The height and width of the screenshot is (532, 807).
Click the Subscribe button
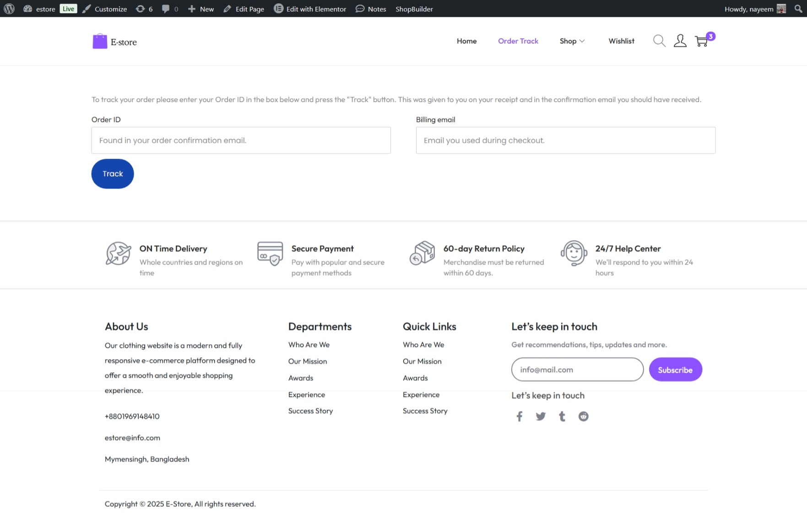click(675, 370)
